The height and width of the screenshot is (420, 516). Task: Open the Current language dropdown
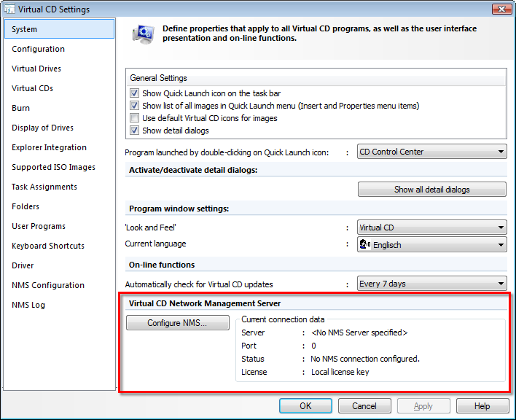point(431,245)
